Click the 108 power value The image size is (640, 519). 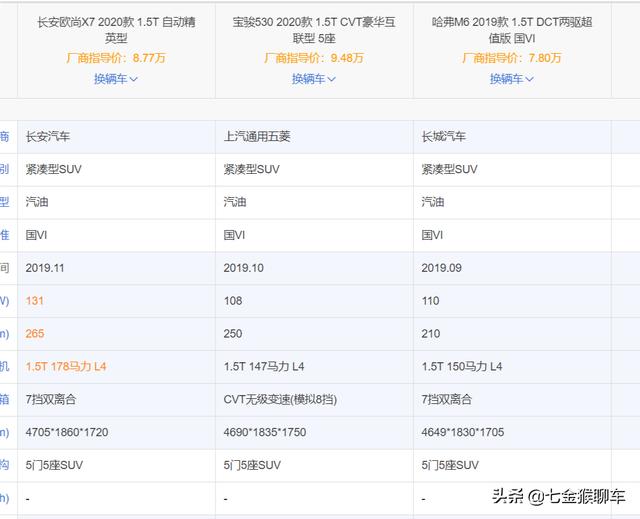233,301
